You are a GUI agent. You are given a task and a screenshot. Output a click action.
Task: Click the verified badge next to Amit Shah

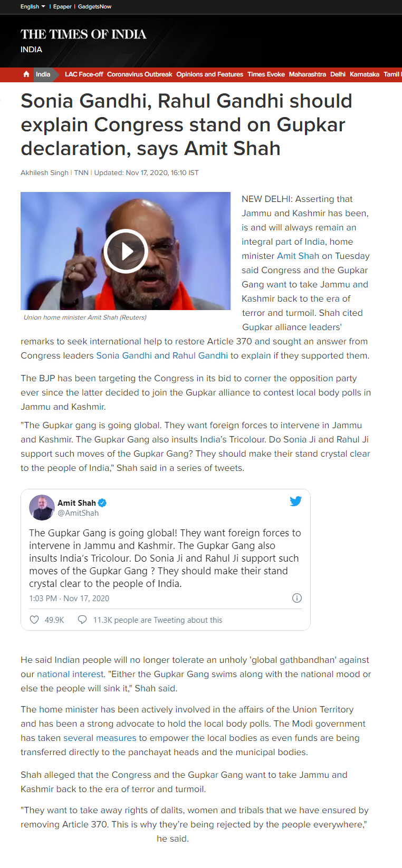(x=102, y=503)
